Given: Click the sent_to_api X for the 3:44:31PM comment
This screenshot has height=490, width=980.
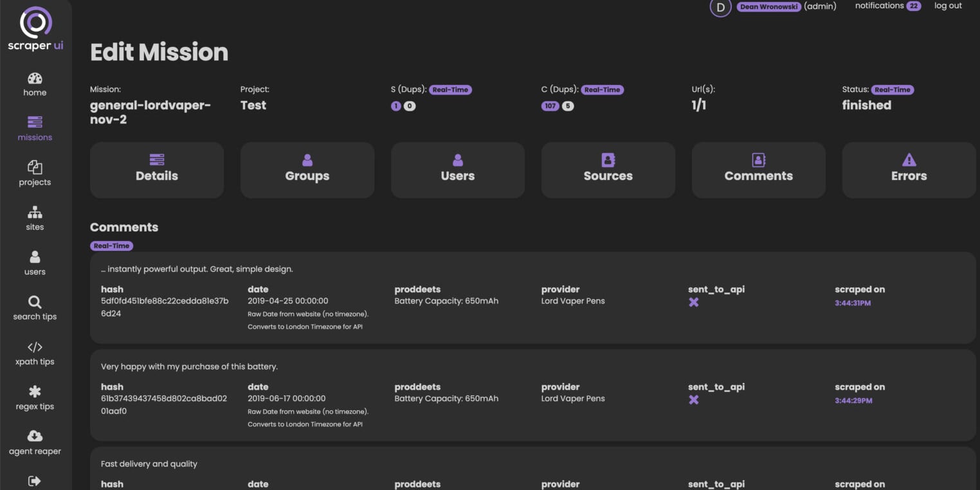Looking at the screenshot, I should click(x=694, y=302).
